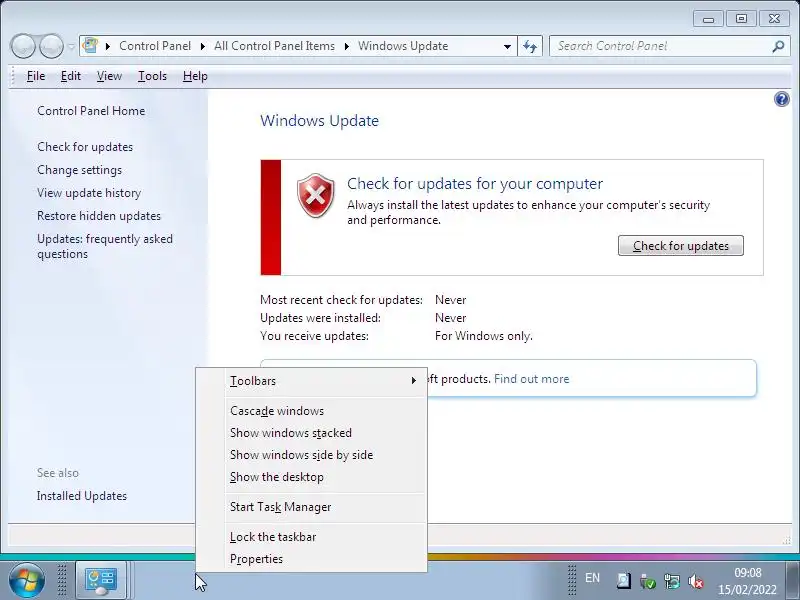Open taskbar Properties from context menu
Image resolution: width=800 pixels, height=600 pixels.
(325, 559)
